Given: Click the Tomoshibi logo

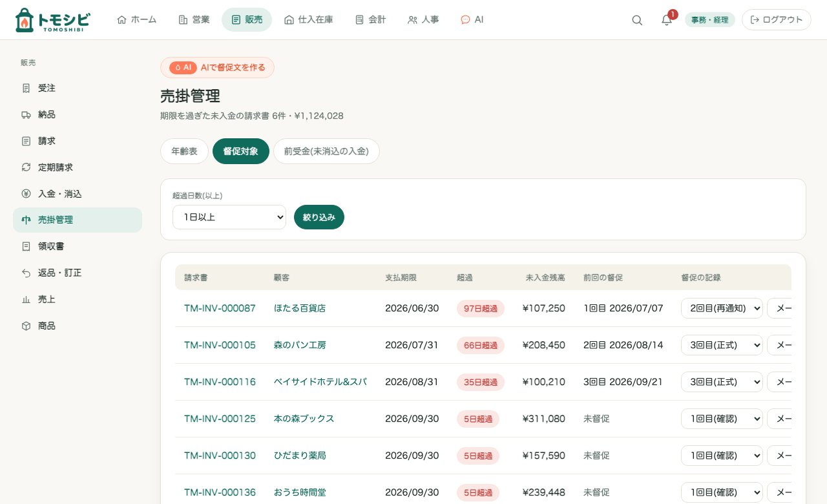Looking at the screenshot, I should pyautogui.click(x=52, y=20).
